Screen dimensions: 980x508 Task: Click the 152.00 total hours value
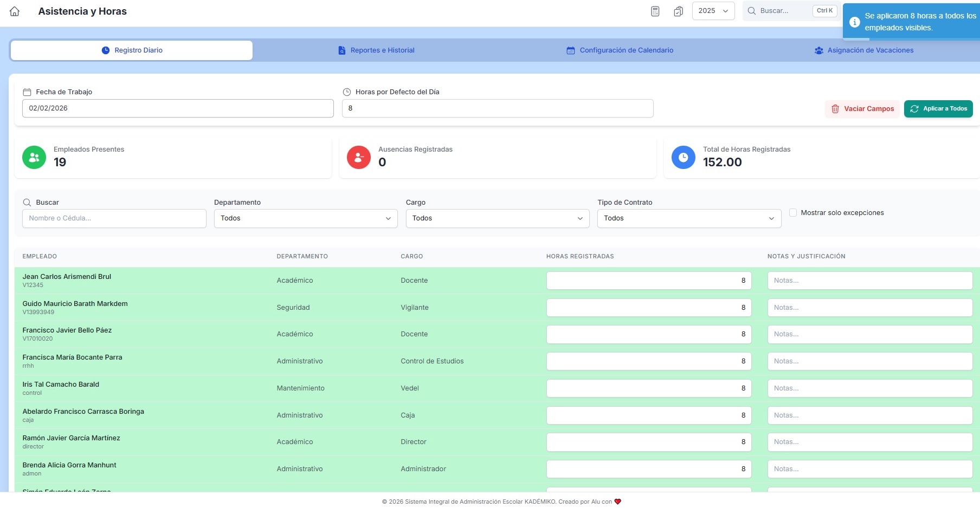tap(722, 162)
